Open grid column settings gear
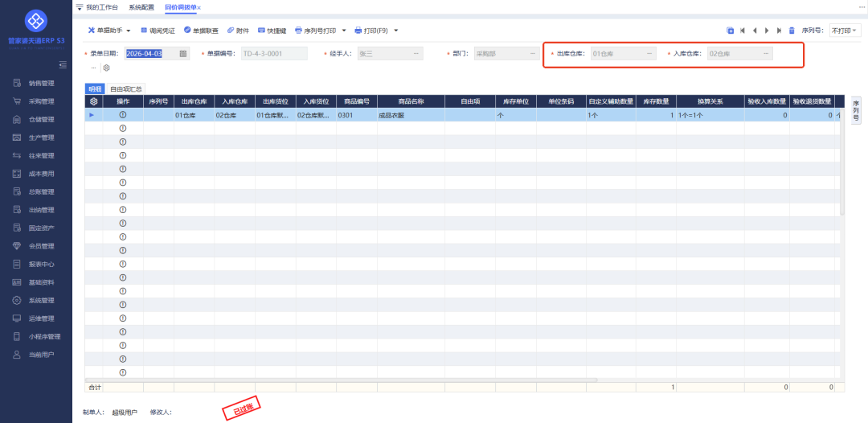The width and height of the screenshot is (868, 423). click(x=93, y=101)
